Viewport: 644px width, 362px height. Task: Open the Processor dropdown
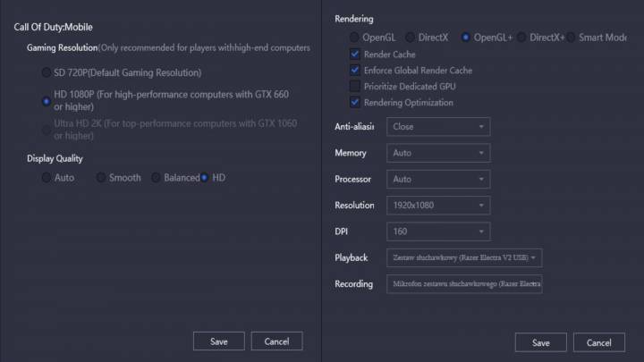(438, 179)
